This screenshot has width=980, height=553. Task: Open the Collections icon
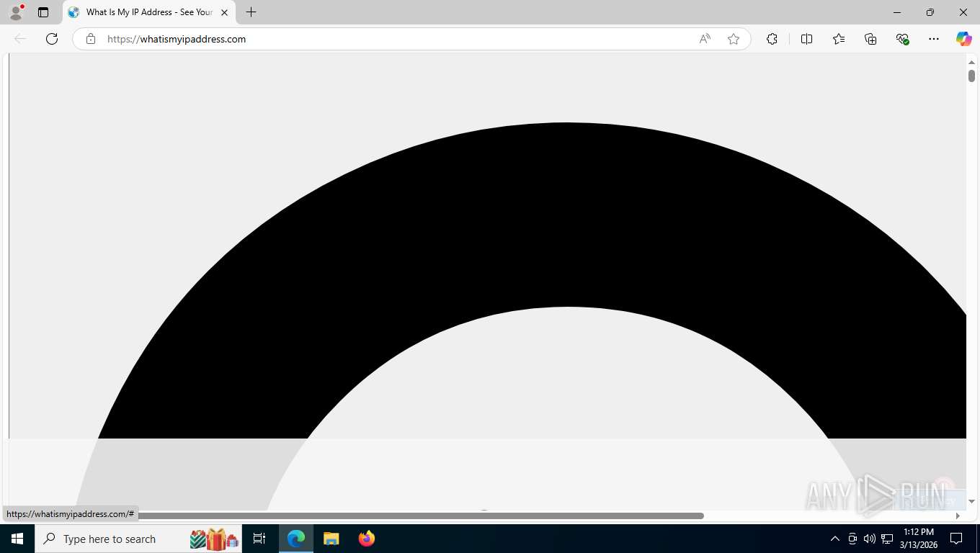tap(870, 39)
